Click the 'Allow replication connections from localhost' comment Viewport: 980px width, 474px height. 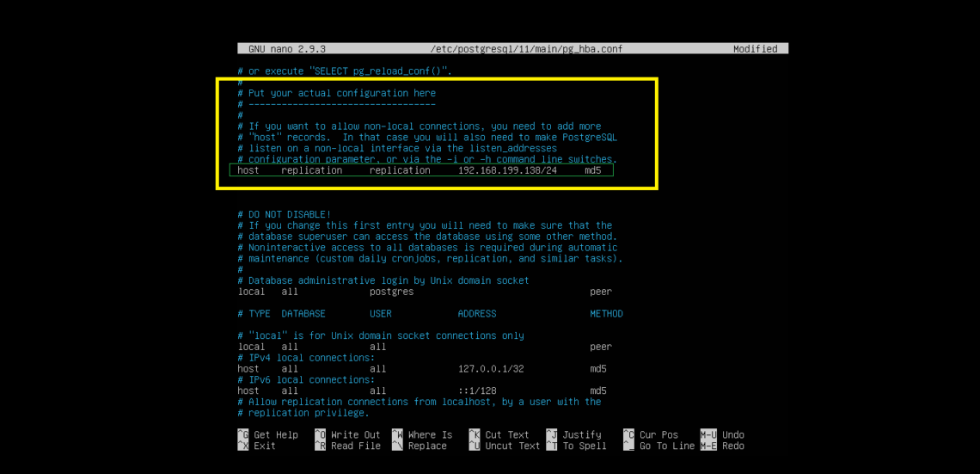tap(420, 402)
